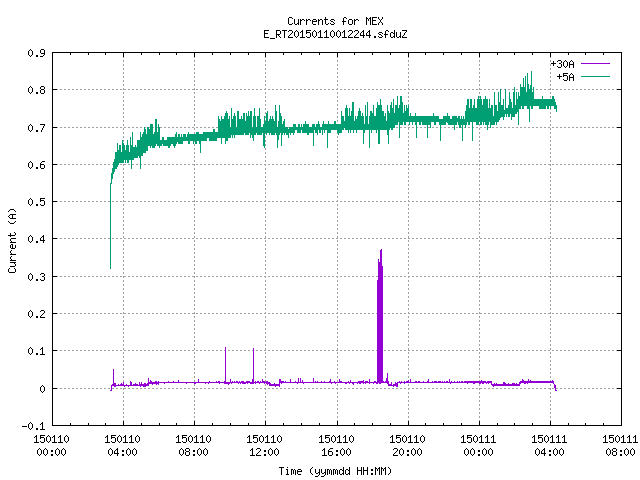Viewport: 640px width, 480px height.
Task: Click the 0 y-axis tick label
Action: [42, 389]
